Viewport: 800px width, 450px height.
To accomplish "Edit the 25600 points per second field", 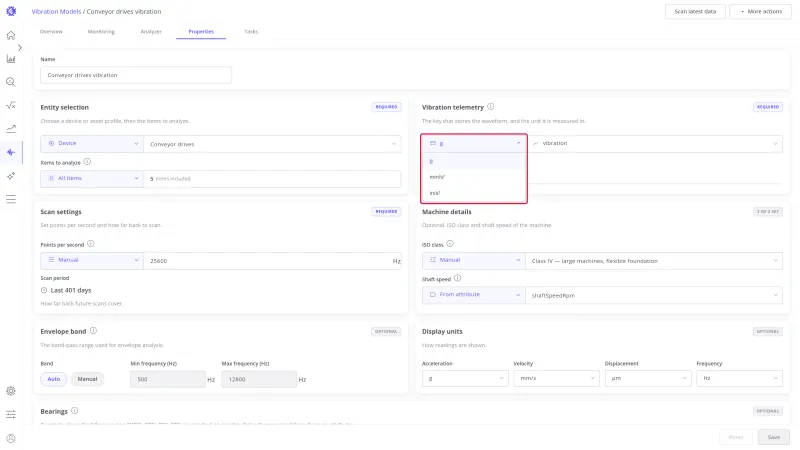I will 272,261.
